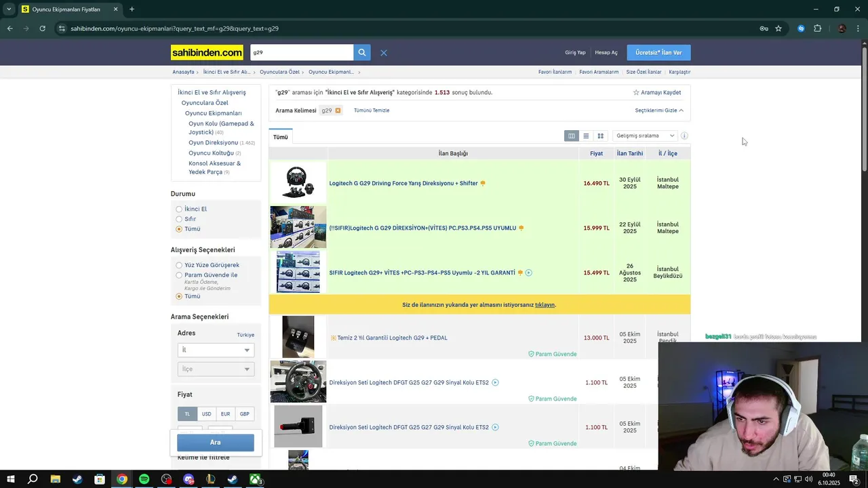Open thumbnail of Temiz 2 Yıl Garantili listing

(298, 337)
